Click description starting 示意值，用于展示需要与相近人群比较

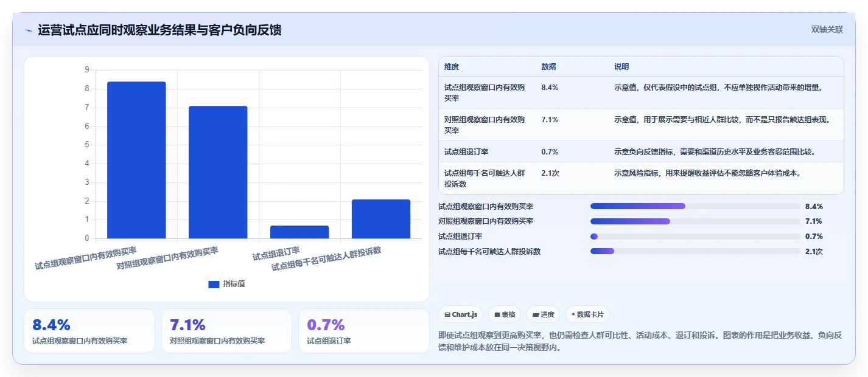(723, 120)
